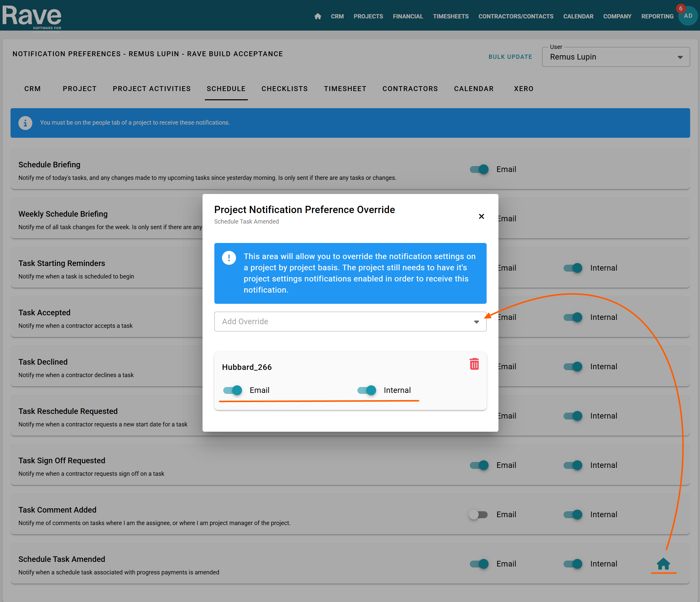The height and width of the screenshot is (602, 700).
Task: Toggle Internal for Hubbard_266 override
Action: tap(367, 390)
